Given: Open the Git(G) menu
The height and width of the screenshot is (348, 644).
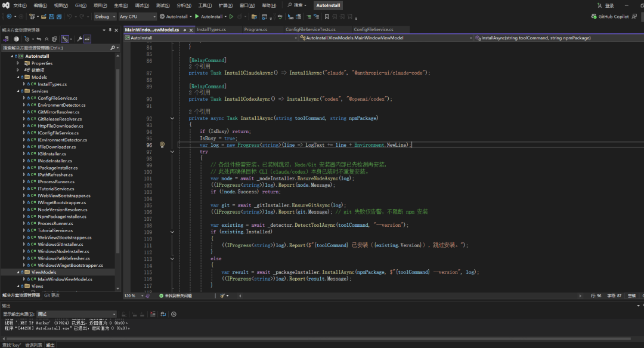Looking at the screenshot, I should pos(80,5).
